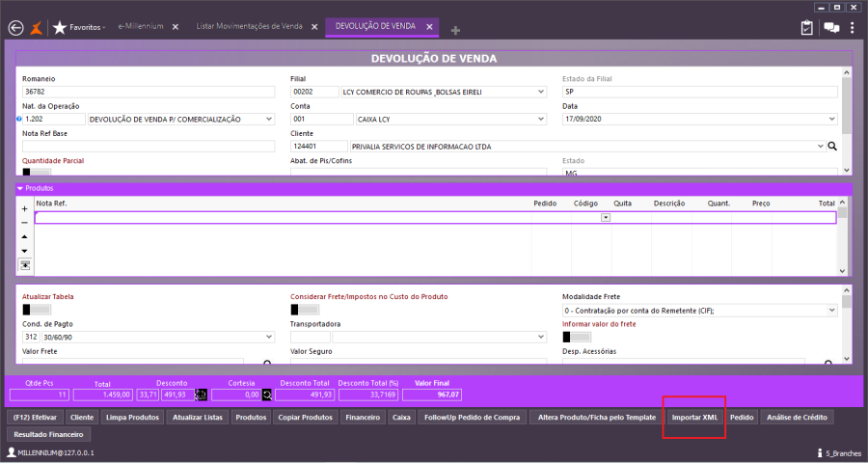Click the Cliente button

pos(82,417)
